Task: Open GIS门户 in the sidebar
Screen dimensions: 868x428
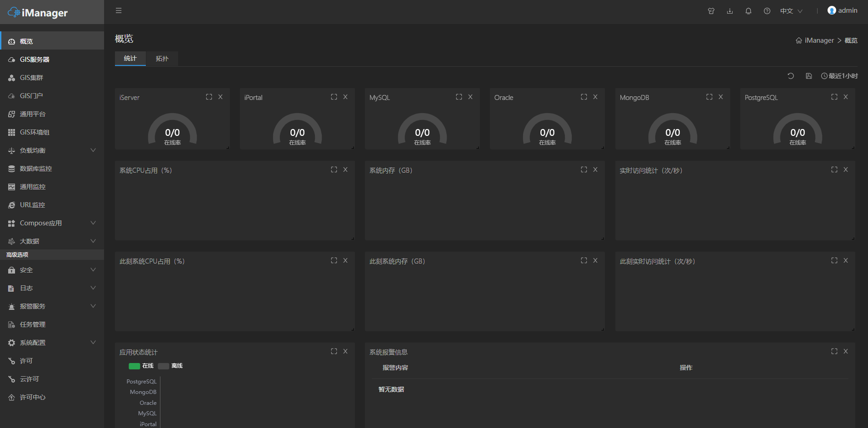Action: tap(52, 95)
